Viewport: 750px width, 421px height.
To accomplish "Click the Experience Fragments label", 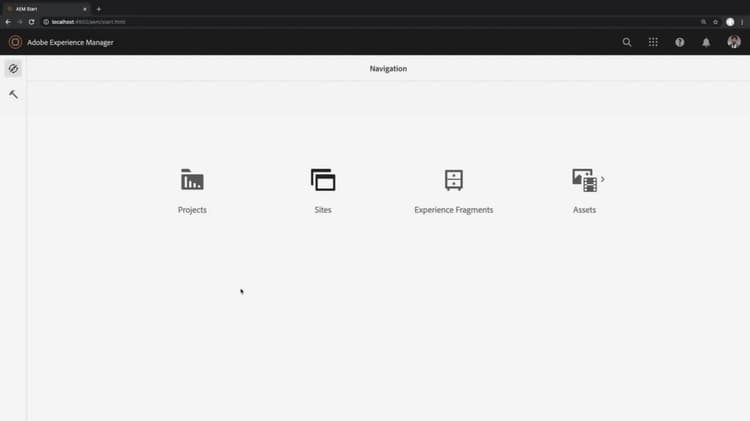I will click(453, 210).
